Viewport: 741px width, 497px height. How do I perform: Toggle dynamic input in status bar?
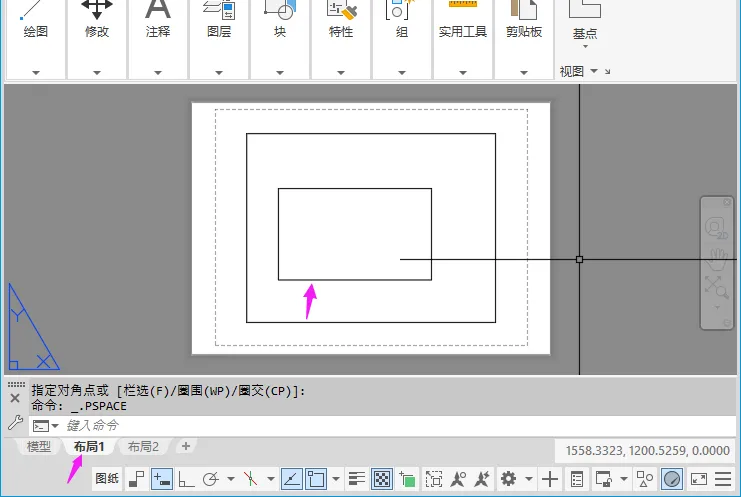(162, 479)
